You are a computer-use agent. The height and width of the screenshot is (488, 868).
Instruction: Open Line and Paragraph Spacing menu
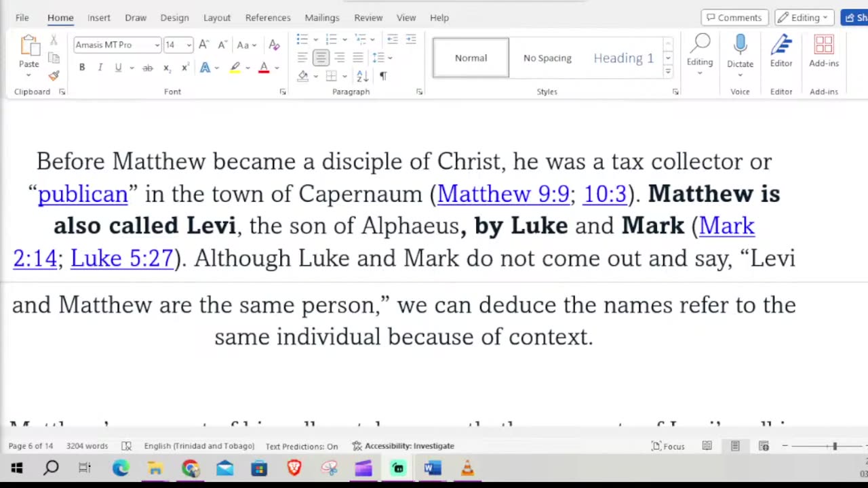pyautogui.click(x=382, y=58)
